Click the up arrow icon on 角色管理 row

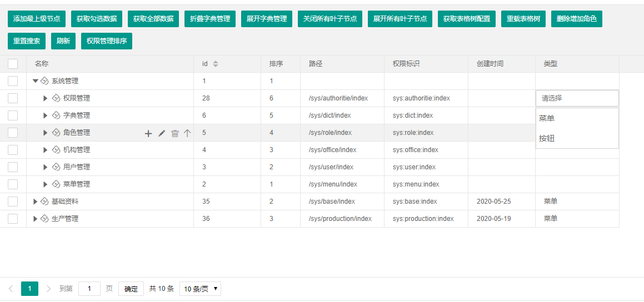tap(187, 133)
